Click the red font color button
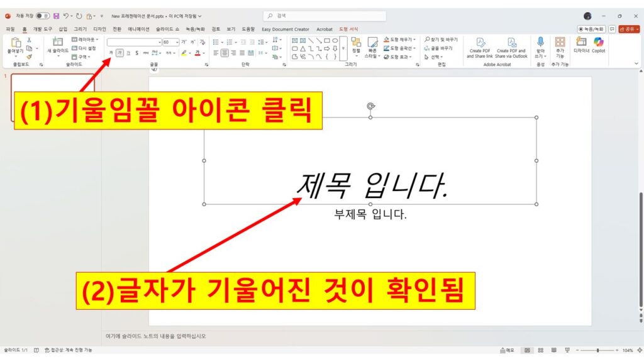Image resolution: width=644 pixels, height=362 pixels. [197, 53]
